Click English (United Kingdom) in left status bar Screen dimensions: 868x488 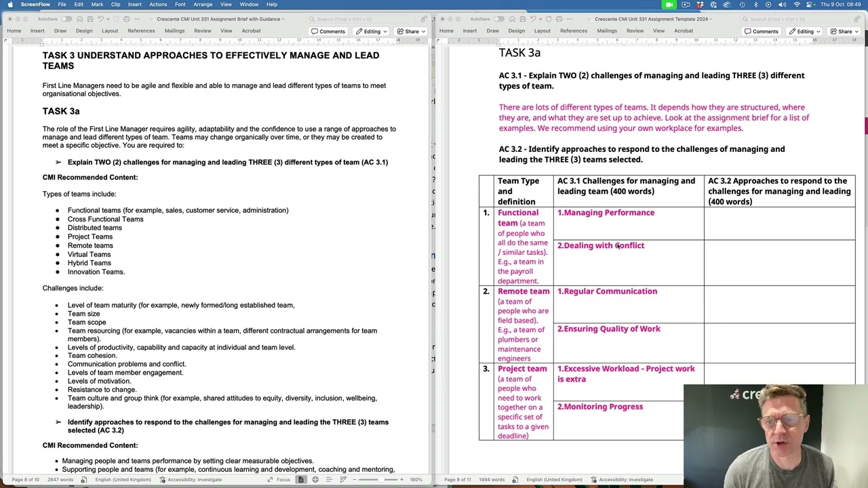[x=123, y=480]
